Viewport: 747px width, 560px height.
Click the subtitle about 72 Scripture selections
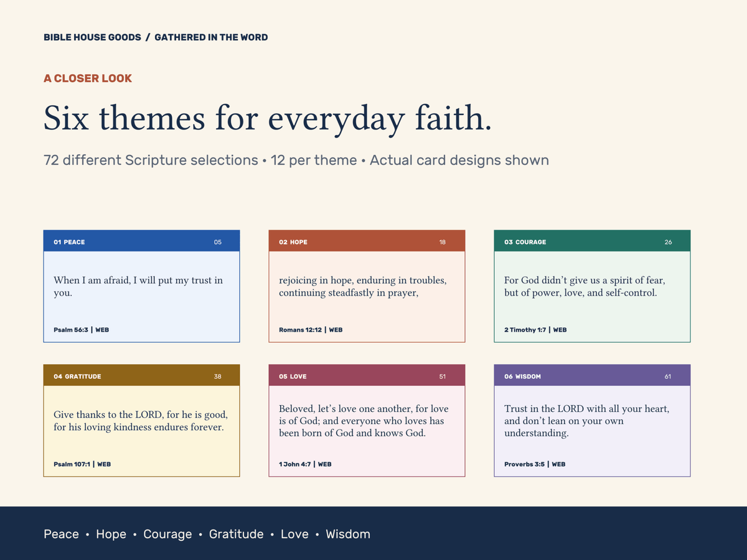(296, 161)
